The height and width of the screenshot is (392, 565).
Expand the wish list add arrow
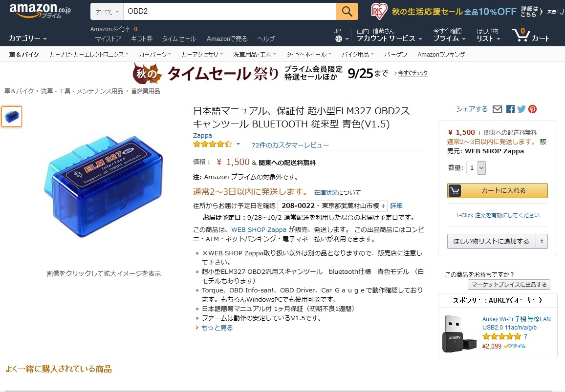click(x=542, y=241)
